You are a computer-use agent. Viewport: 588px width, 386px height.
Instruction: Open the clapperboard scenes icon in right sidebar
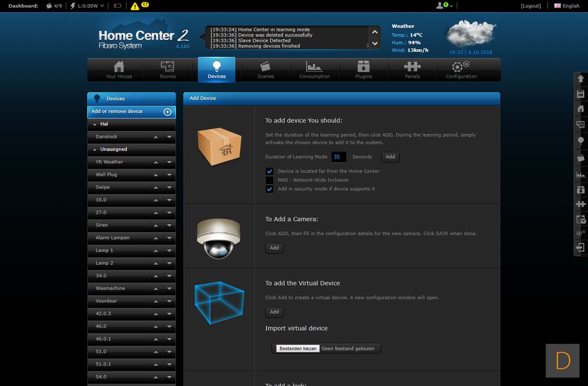pos(581,158)
